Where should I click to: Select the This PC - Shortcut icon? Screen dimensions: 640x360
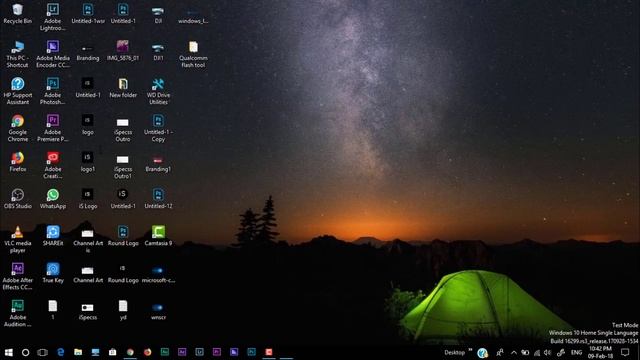tap(18, 54)
